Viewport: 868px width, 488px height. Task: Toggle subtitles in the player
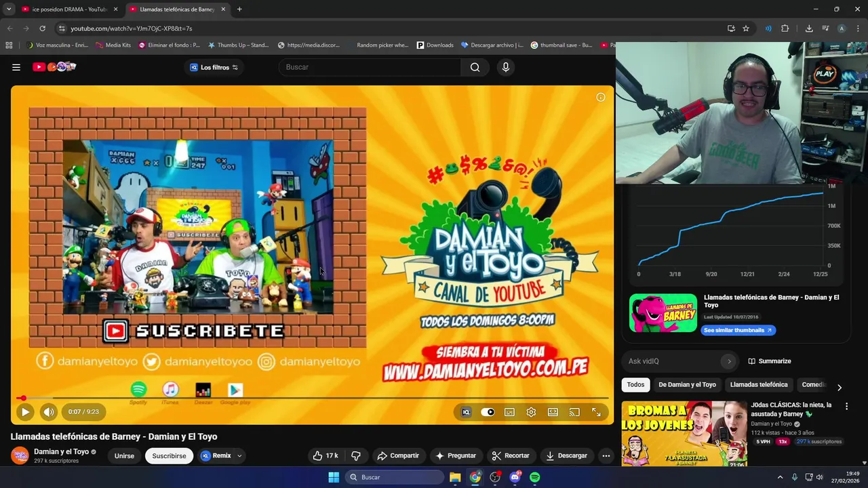[x=509, y=411]
